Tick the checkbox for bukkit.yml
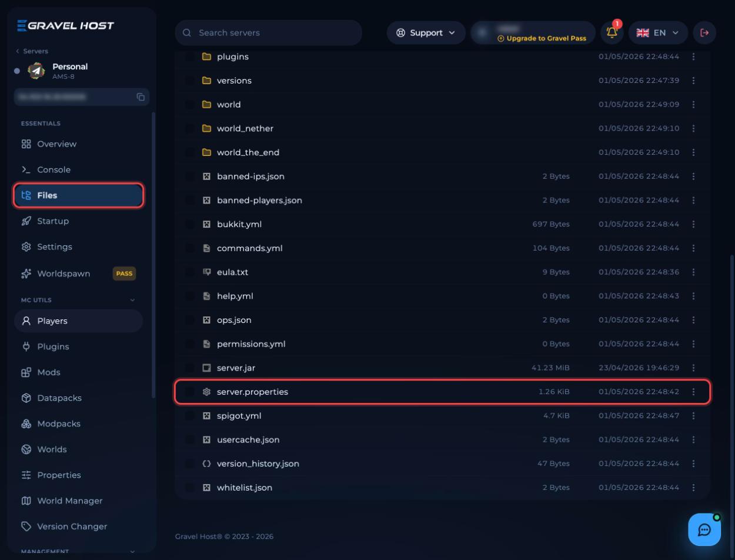This screenshot has height=560, width=735. [x=189, y=224]
